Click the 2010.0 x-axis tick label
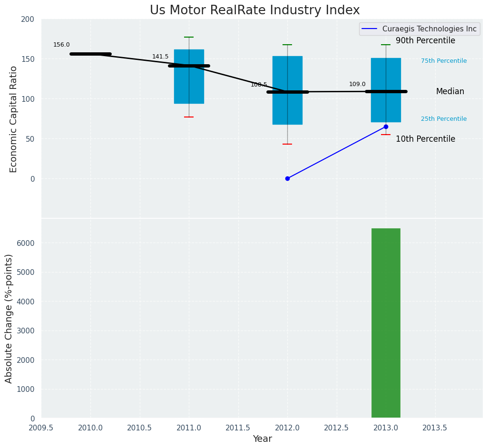Image resolution: width=488 pixels, height=448 pixels. [x=90, y=428]
